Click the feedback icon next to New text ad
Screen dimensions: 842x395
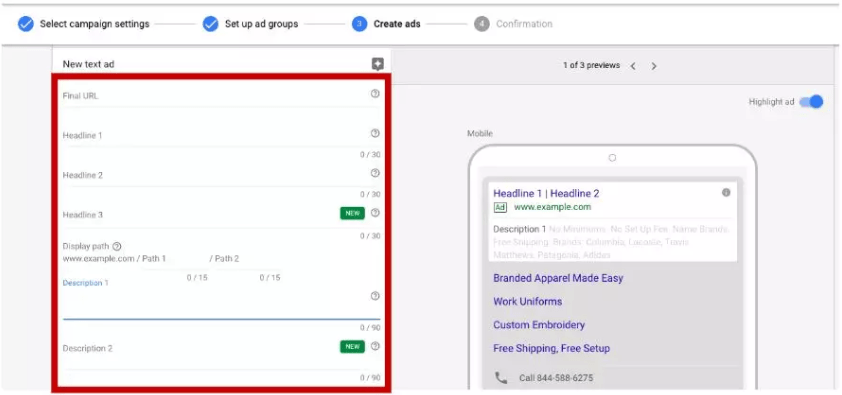(378, 64)
